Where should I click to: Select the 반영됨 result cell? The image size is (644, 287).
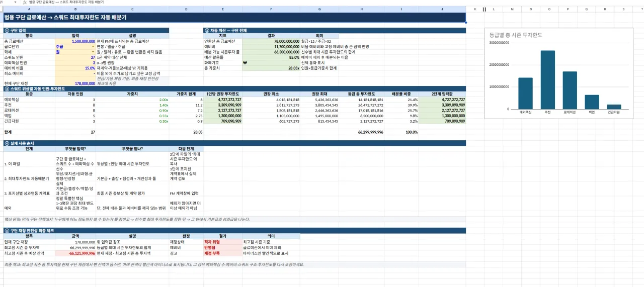pyautogui.click(x=223, y=247)
